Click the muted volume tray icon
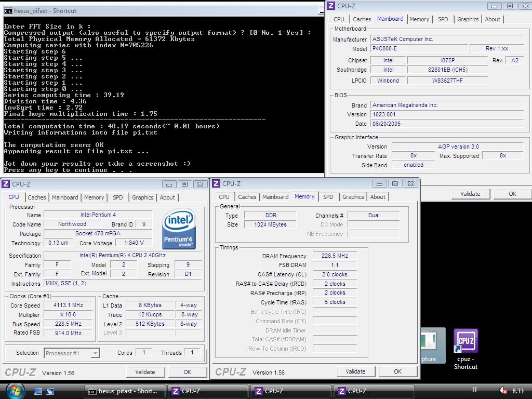This screenshot has width=532, height=399. pos(503,391)
